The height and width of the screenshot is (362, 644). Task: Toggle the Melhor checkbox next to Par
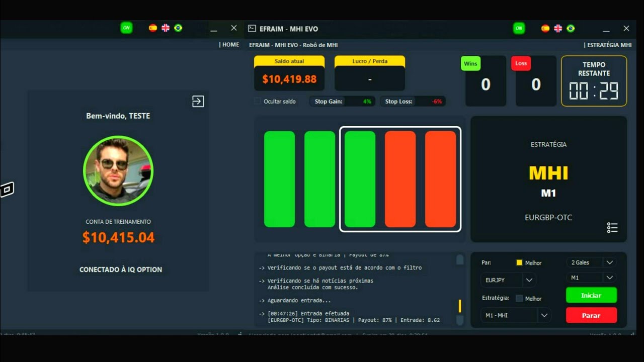(519, 262)
